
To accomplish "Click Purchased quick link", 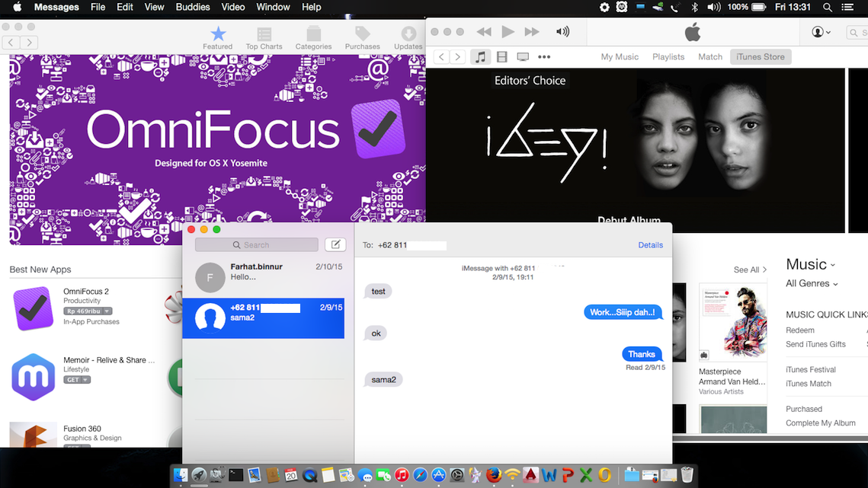I will [804, 409].
